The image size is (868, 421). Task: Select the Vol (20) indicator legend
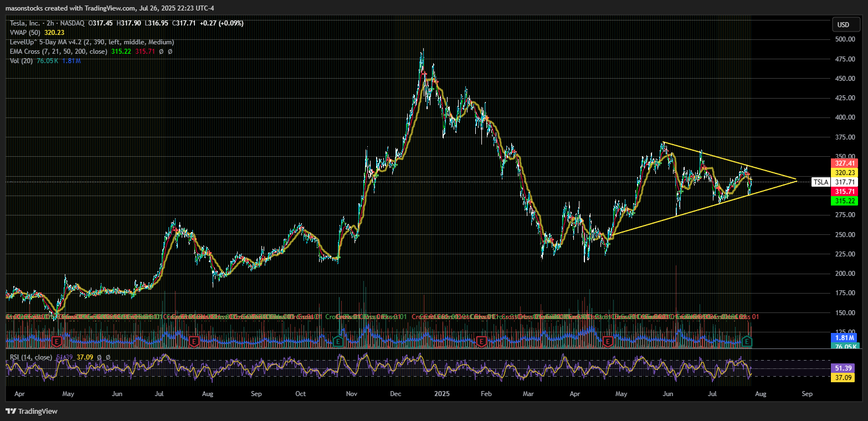tap(22, 60)
